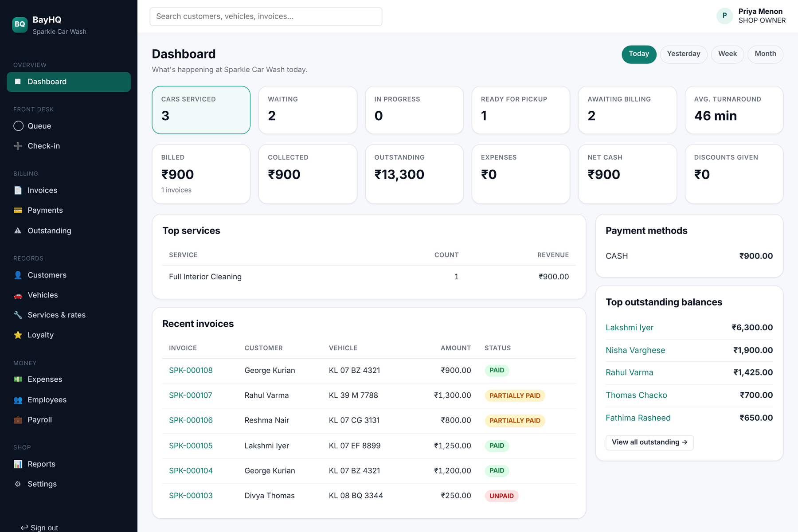Click the View all outstanding button
The height and width of the screenshot is (532, 798).
tap(649, 442)
